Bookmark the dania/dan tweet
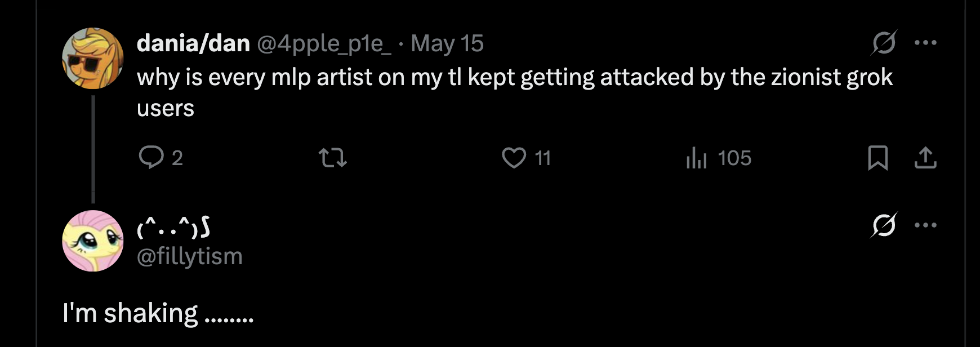 878,158
